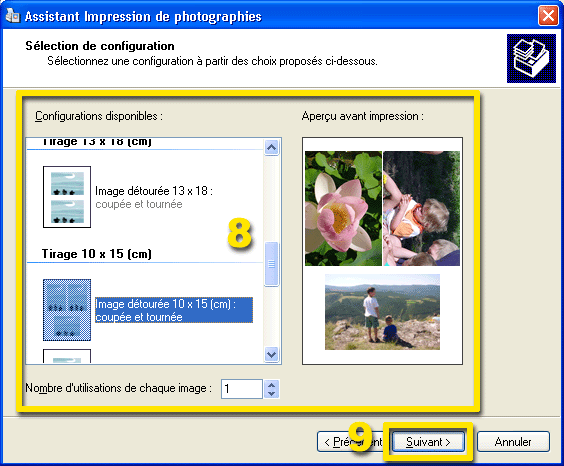Click the image usage count input field
This screenshot has width=564, height=466.
(242, 389)
